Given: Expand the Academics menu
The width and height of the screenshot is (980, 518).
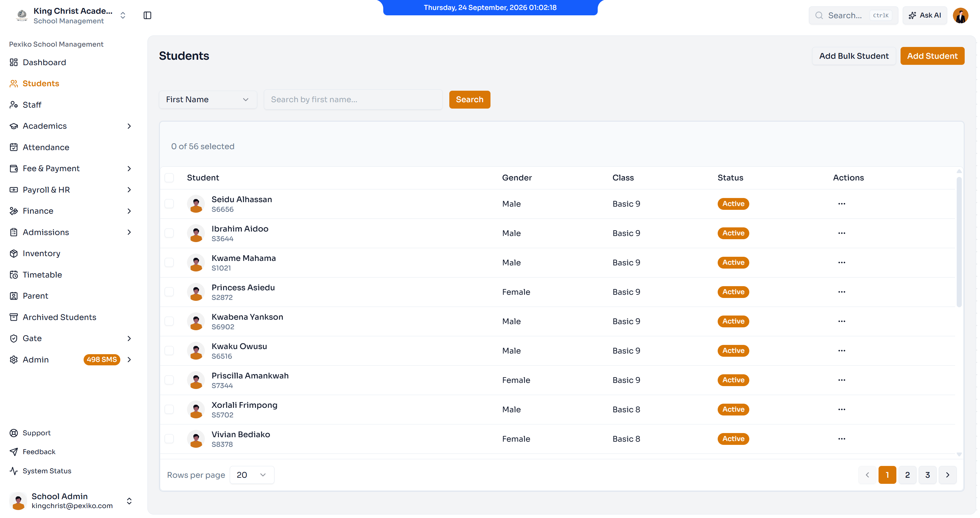Looking at the screenshot, I should [71, 126].
